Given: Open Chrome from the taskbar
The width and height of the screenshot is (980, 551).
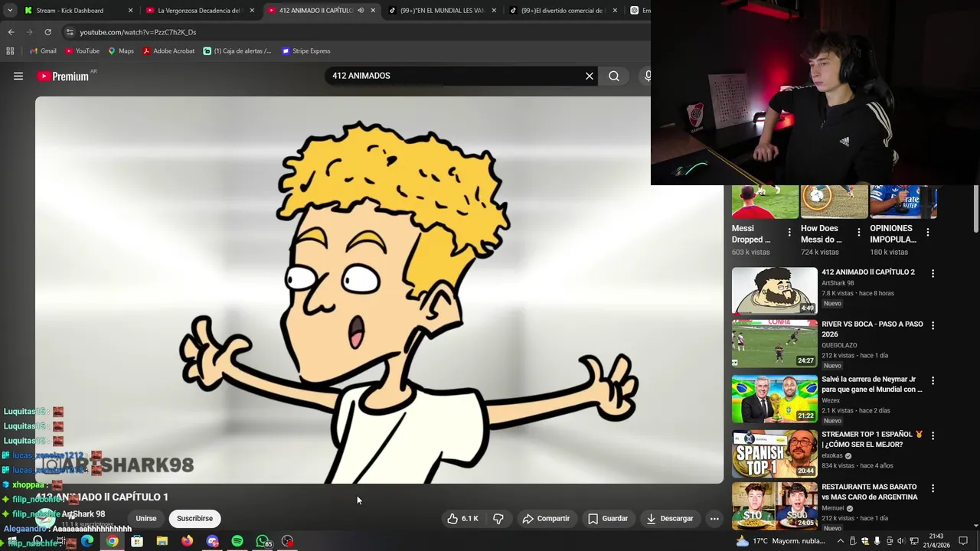Looking at the screenshot, I should pyautogui.click(x=112, y=541).
